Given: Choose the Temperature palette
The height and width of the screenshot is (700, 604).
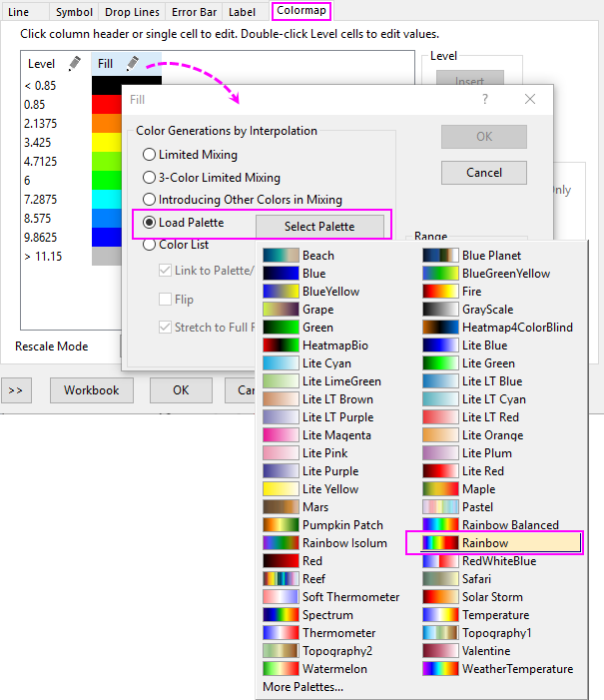Looking at the screenshot, I should [476, 615].
